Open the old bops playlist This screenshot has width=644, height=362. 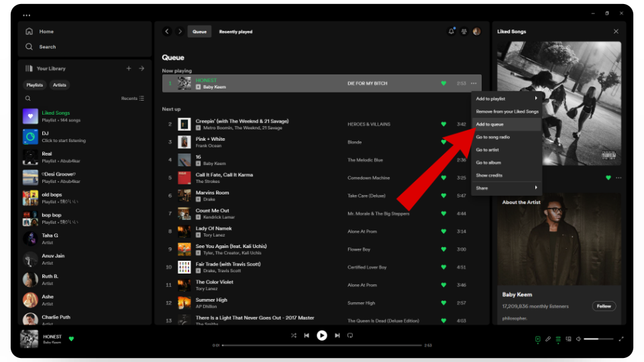tap(84, 198)
